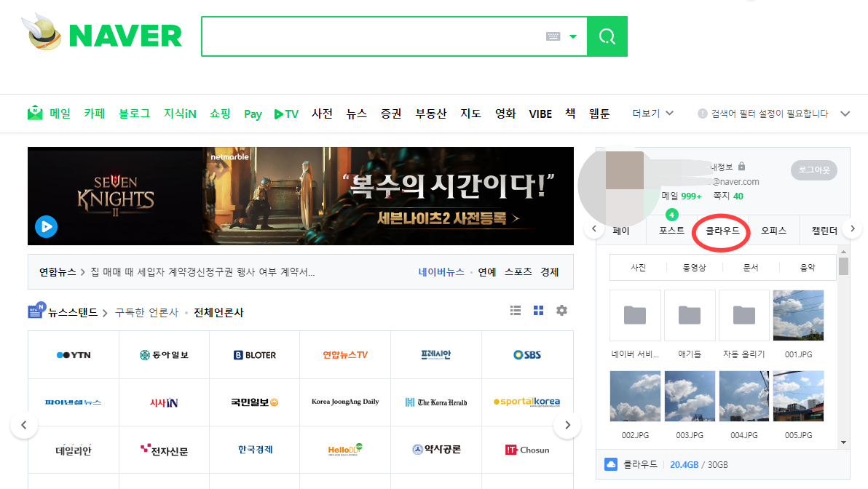Open the 연예 news link

(487, 272)
